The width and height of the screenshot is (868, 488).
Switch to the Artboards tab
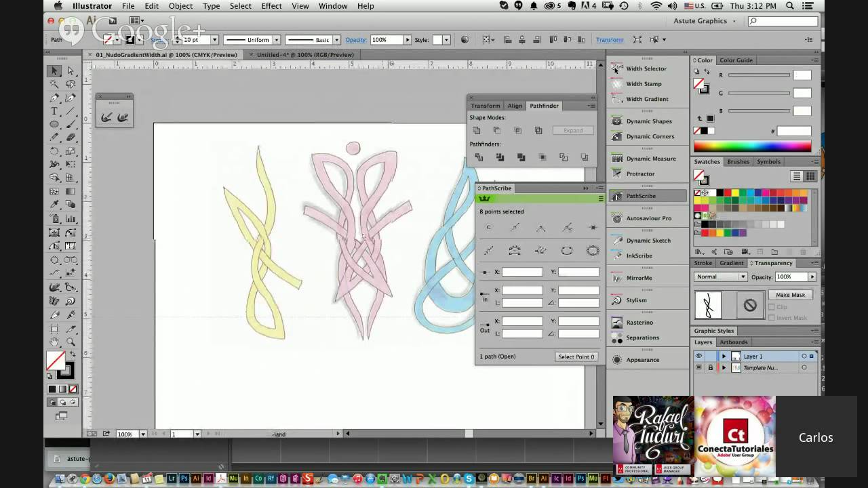tap(734, 342)
